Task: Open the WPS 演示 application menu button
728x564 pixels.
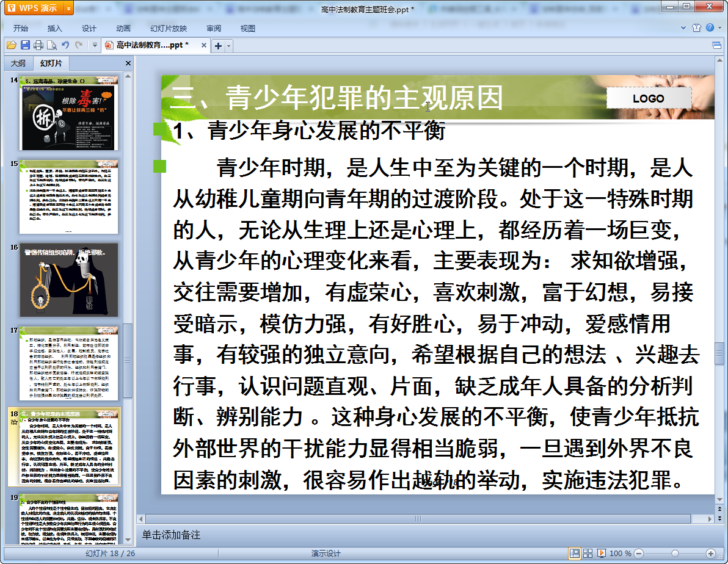Action: 34,8
